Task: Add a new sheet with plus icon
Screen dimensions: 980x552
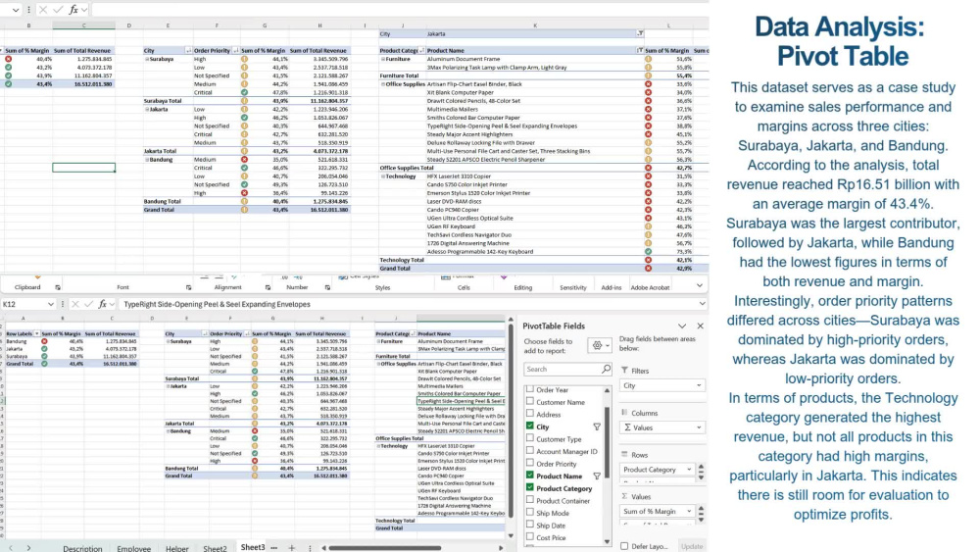Action: point(291,548)
